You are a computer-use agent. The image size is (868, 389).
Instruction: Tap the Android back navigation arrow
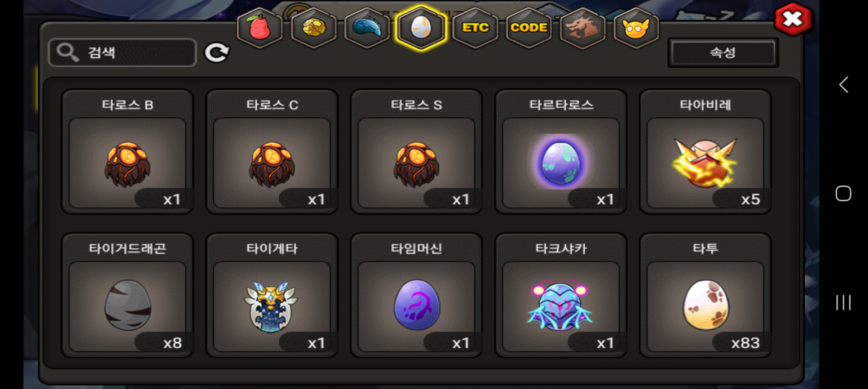pyautogui.click(x=843, y=85)
